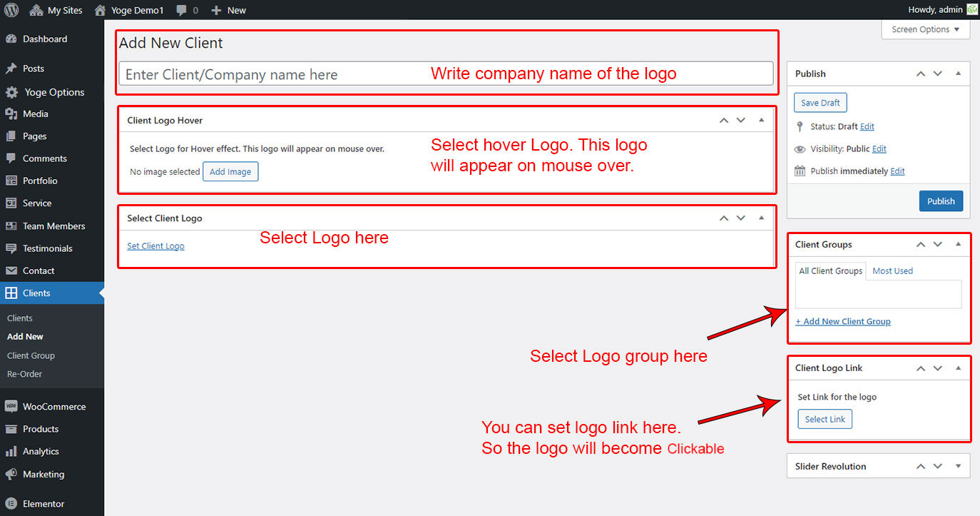Viewport: 980px width, 516px height.
Task: Open Client Group submenu item
Action: [x=31, y=355]
